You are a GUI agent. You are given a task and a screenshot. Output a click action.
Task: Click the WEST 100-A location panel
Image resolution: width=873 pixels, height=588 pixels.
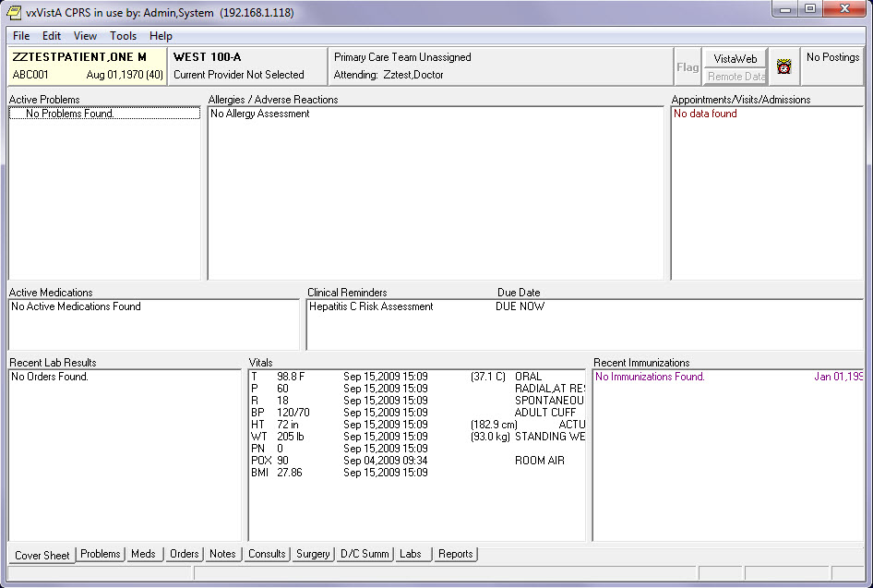[247, 66]
